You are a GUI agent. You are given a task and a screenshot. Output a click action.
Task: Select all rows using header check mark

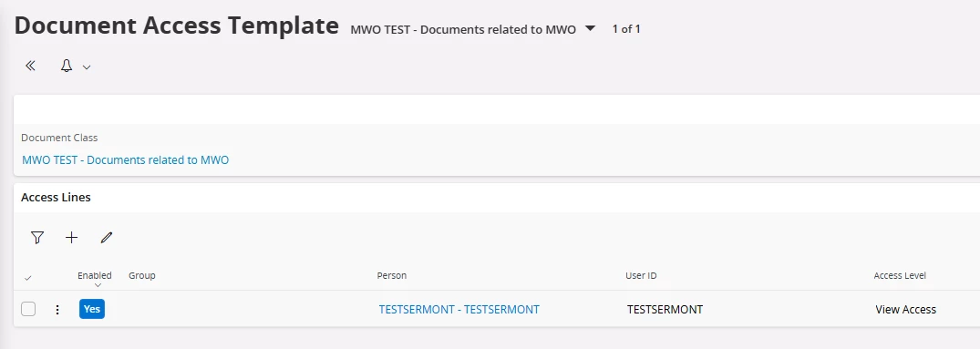(x=27, y=278)
